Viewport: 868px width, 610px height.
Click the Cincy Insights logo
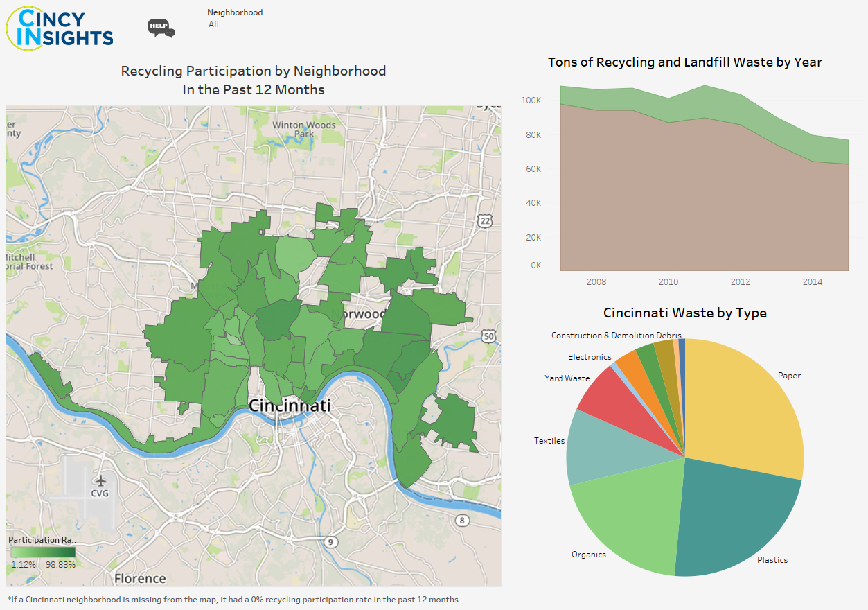pyautogui.click(x=60, y=28)
